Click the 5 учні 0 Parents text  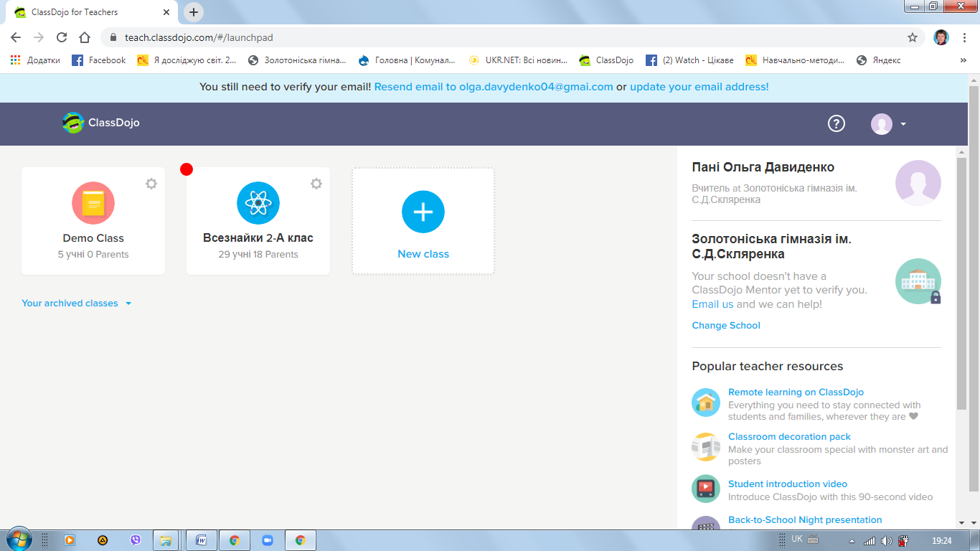coord(93,255)
